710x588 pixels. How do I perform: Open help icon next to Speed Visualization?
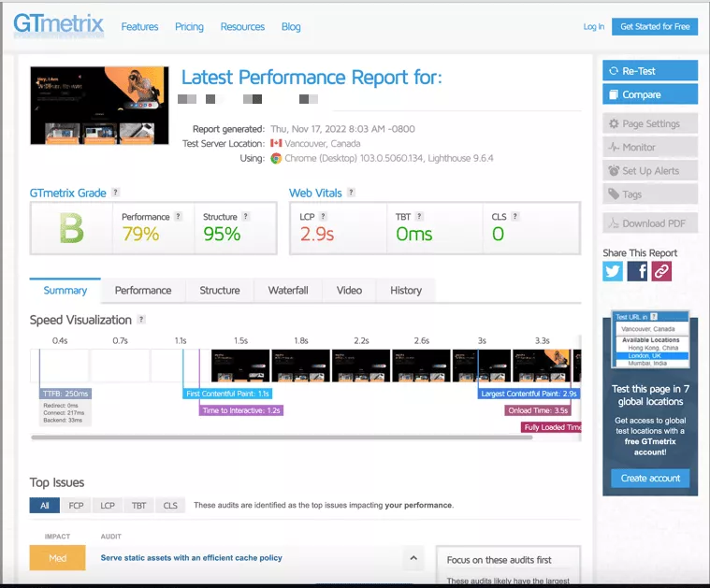(x=141, y=320)
